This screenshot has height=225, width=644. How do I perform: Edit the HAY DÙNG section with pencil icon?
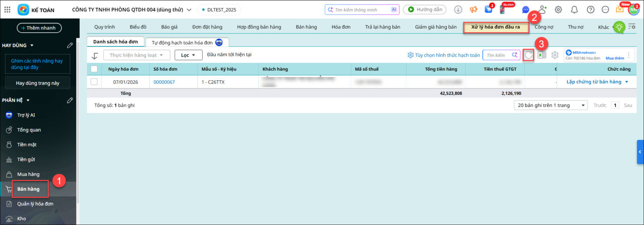coord(70,46)
